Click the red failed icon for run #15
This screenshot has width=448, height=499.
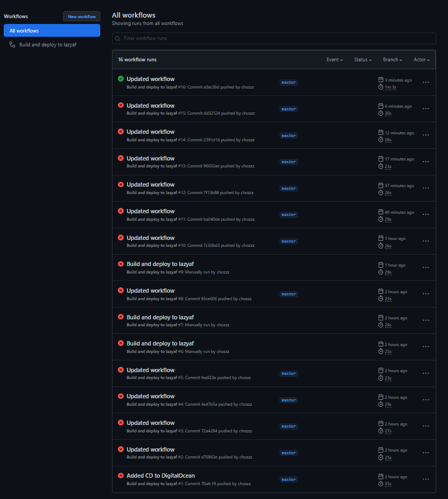click(121, 105)
